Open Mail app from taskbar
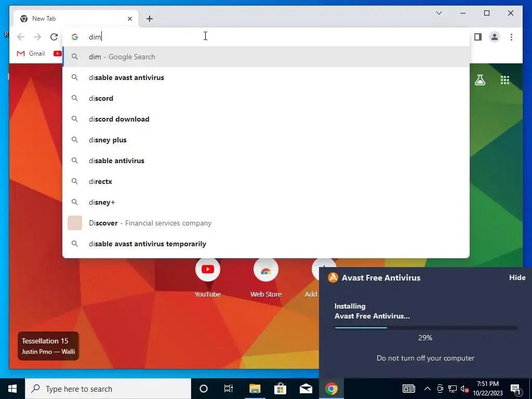This screenshot has width=532, height=399. click(x=305, y=389)
